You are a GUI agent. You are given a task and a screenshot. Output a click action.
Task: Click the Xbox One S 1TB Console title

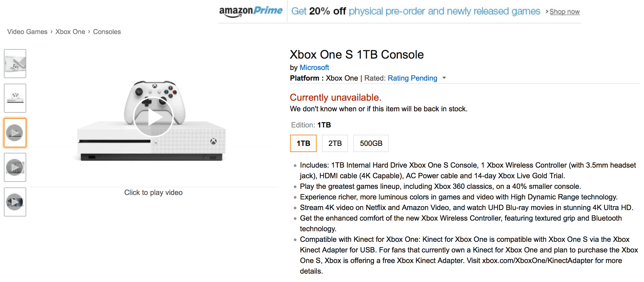click(357, 55)
